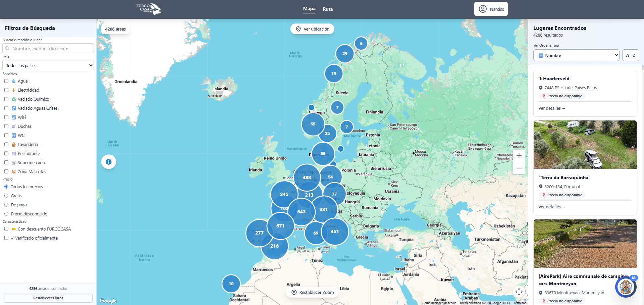Click the Restablecer Filtros button
This screenshot has height=305, width=644.
click(x=48, y=298)
